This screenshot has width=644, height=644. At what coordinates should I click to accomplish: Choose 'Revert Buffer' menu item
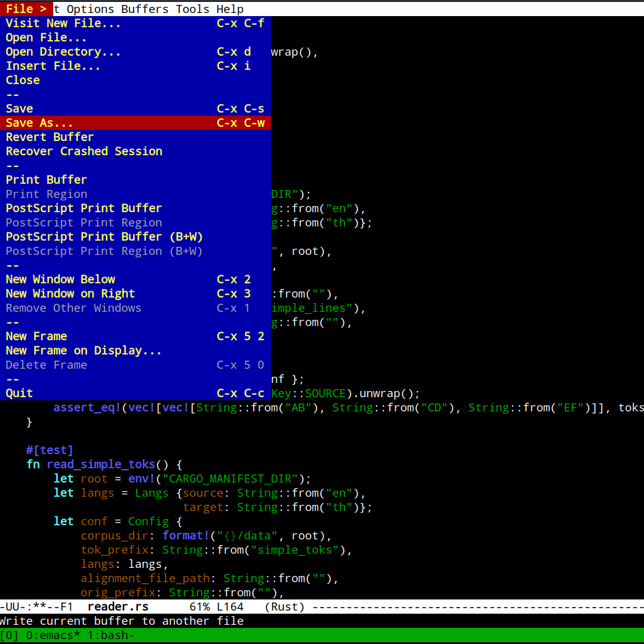coord(50,137)
